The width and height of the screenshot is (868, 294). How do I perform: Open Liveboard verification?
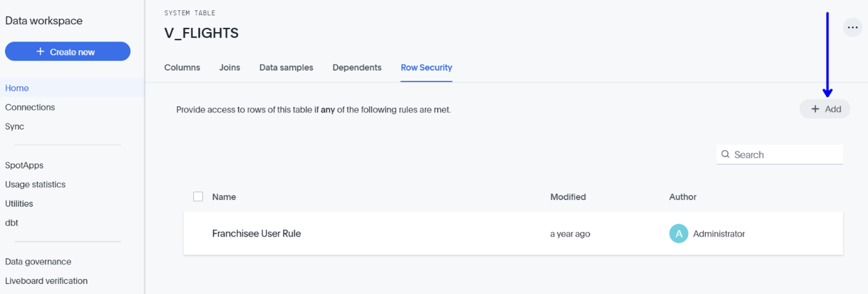click(46, 281)
